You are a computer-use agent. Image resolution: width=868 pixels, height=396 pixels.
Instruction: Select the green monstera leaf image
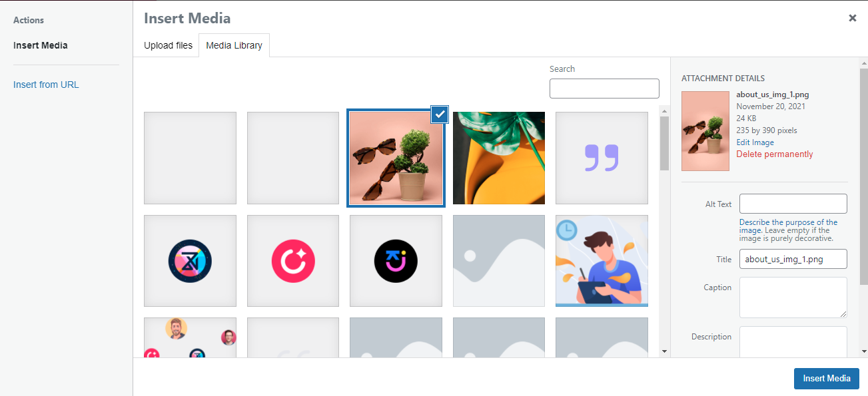coord(499,158)
